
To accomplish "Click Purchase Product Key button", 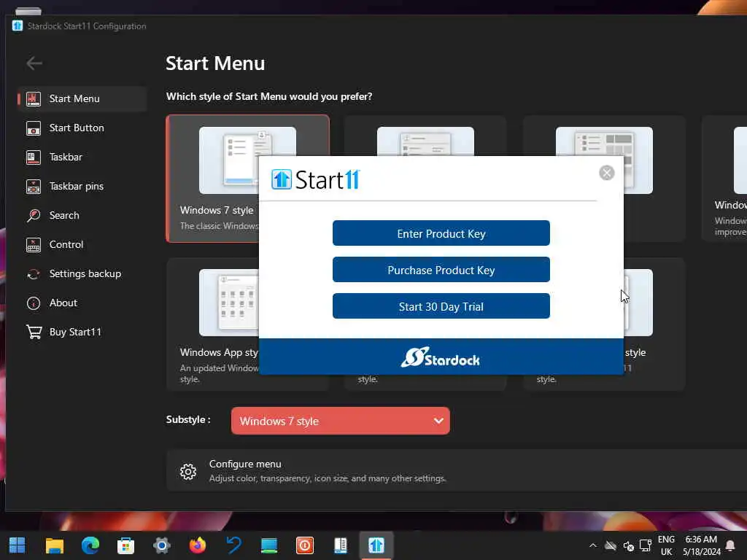I will click(x=441, y=270).
